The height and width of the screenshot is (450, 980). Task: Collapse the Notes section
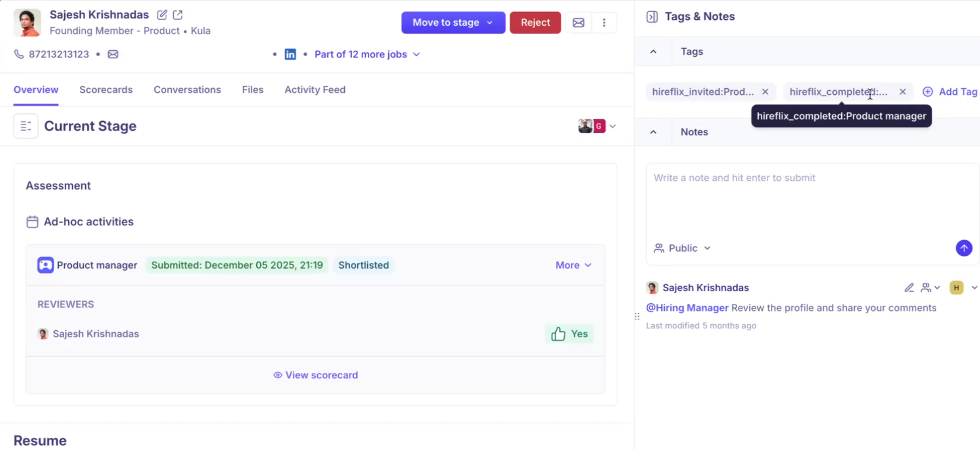(653, 132)
